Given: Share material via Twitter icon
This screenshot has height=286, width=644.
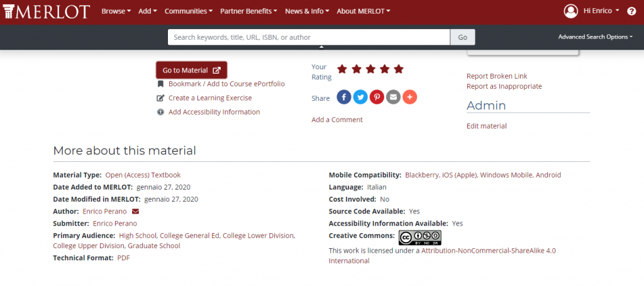Looking at the screenshot, I should [360, 97].
